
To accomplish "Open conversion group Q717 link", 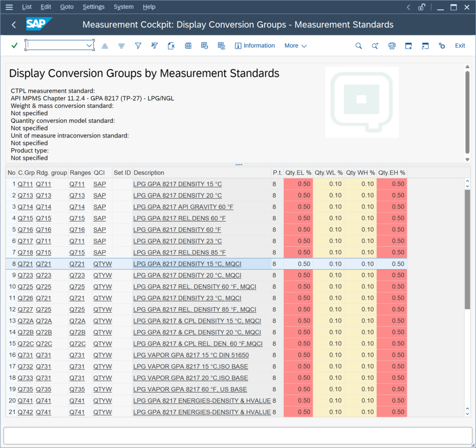I will pyautogui.click(x=25, y=241).
